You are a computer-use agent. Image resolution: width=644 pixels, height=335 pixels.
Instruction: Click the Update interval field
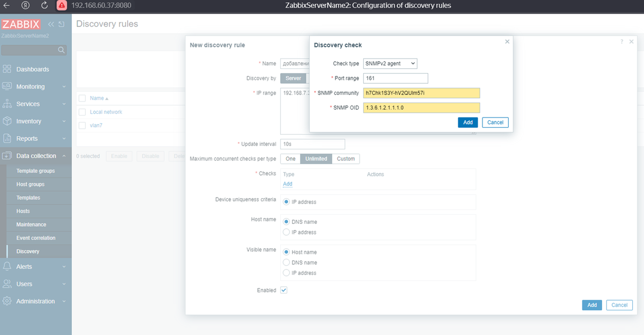312,144
